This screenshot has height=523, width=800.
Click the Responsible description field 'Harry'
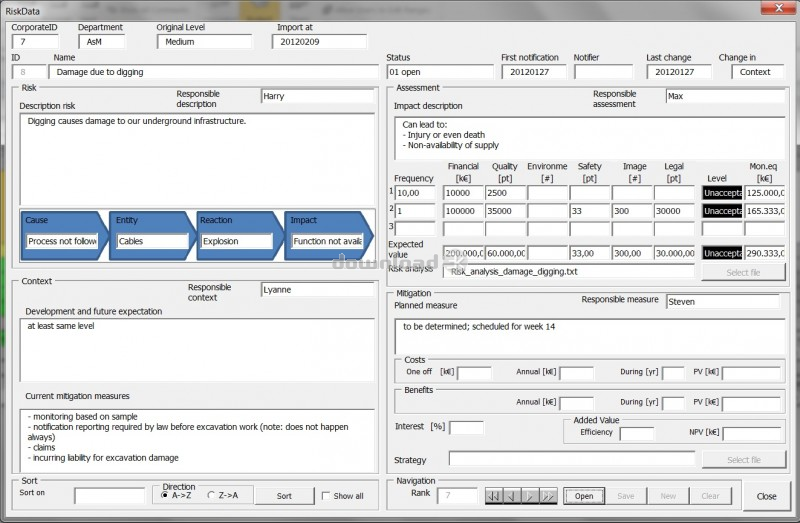(318, 96)
